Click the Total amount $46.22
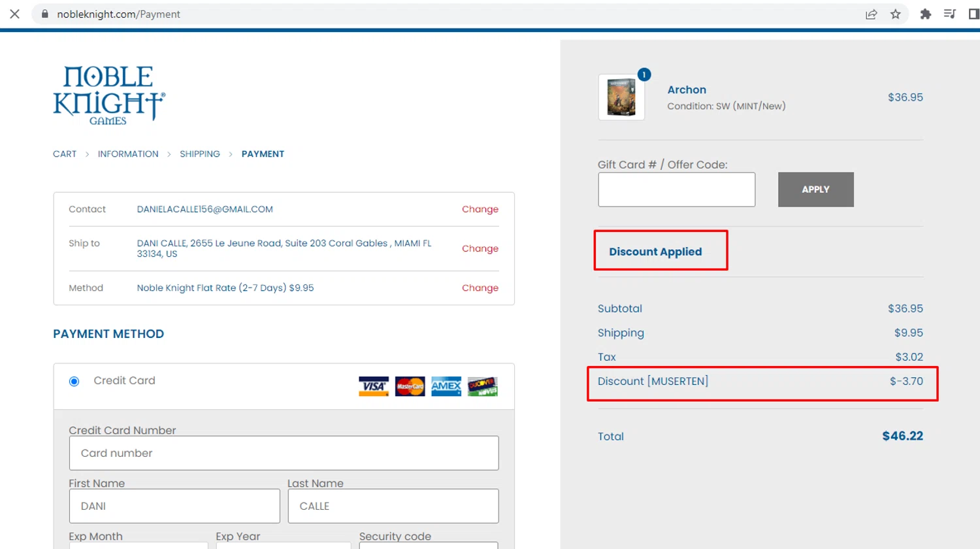980x549 pixels. (x=903, y=436)
